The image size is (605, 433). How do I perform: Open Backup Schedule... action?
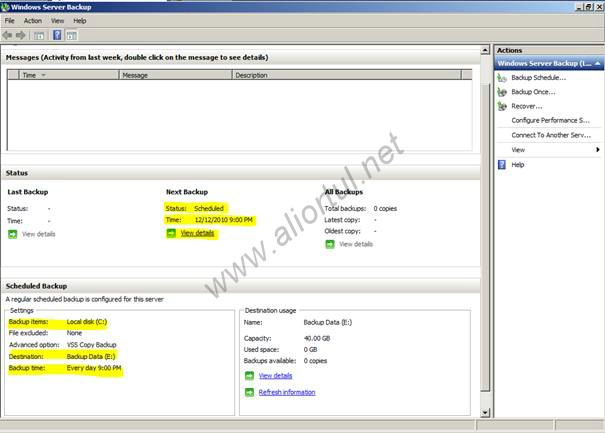[539, 78]
